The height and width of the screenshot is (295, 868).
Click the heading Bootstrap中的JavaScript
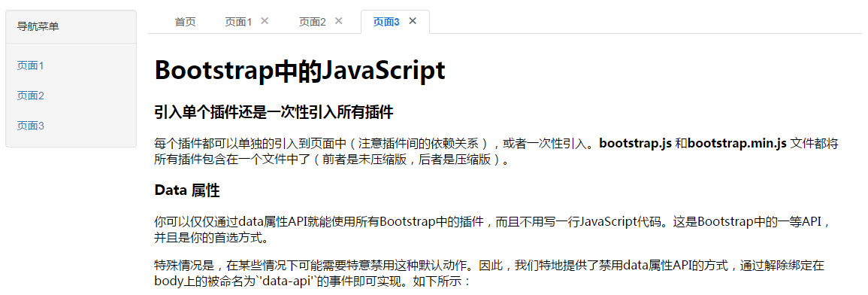[300, 71]
